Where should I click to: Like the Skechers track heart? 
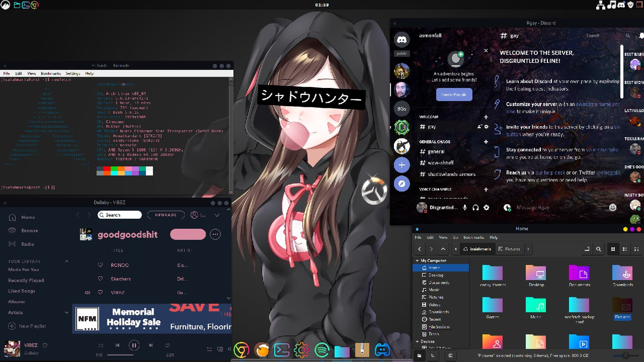(100, 279)
